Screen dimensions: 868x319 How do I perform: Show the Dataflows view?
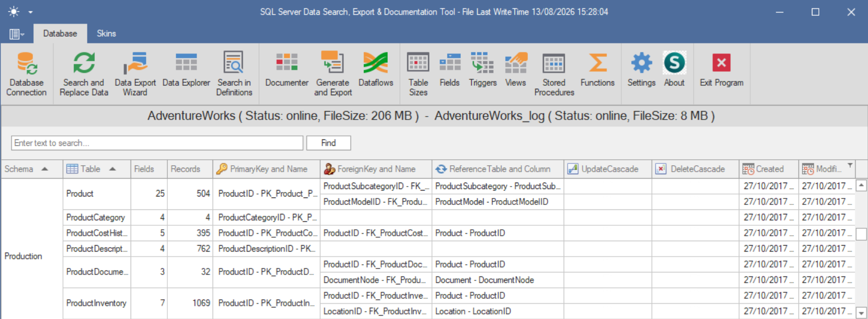(x=375, y=69)
